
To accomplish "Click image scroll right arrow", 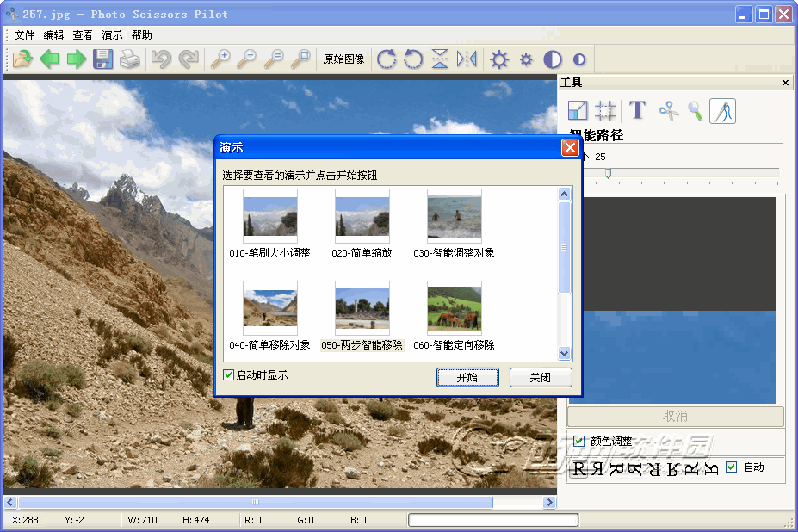I will [x=548, y=503].
